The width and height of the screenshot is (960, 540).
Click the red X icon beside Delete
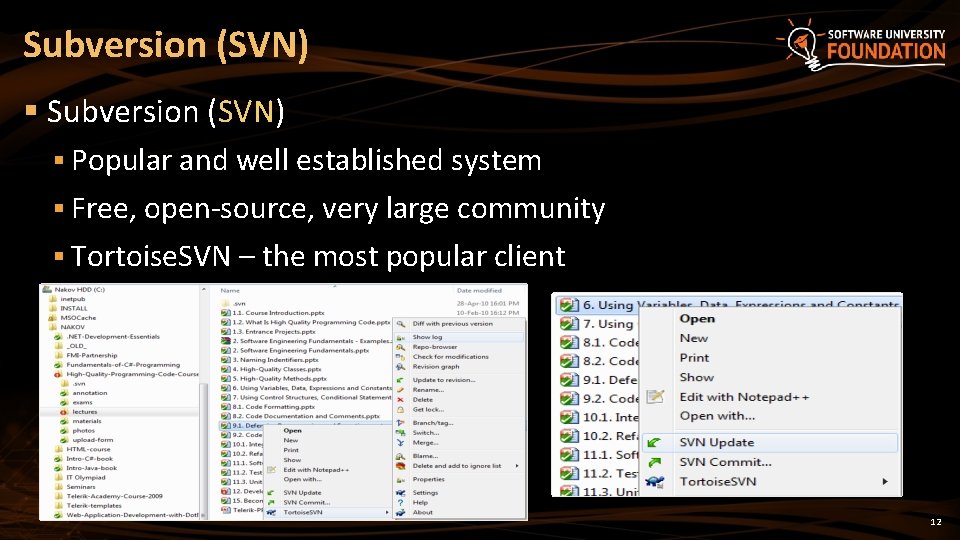click(x=400, y=400)
